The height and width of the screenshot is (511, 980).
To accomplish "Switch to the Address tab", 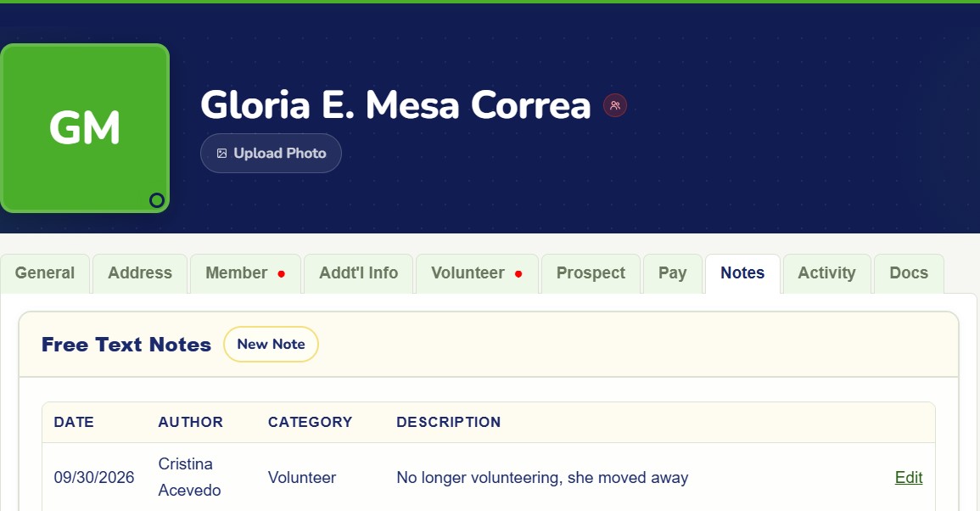I will pyautogui.click(x=140, y=273).
